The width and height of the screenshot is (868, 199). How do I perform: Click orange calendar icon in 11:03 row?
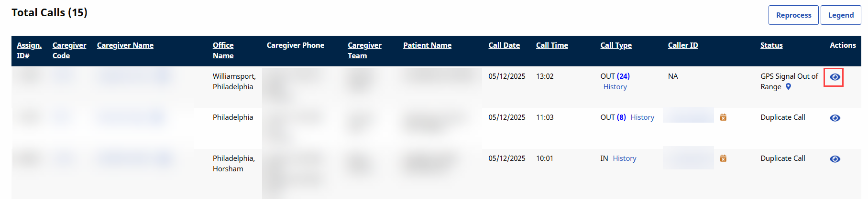pos(723,117)
